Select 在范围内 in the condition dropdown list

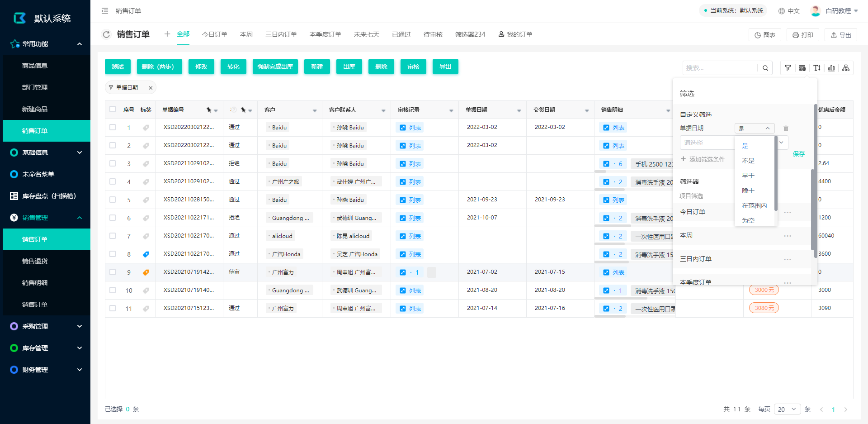click(x=755, y=205)
